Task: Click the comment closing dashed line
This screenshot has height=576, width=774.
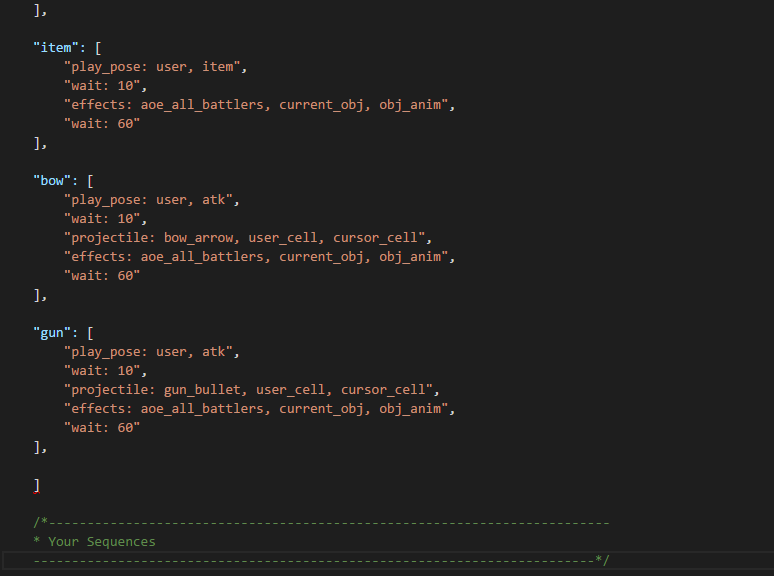Action: [x=321, y=561]
